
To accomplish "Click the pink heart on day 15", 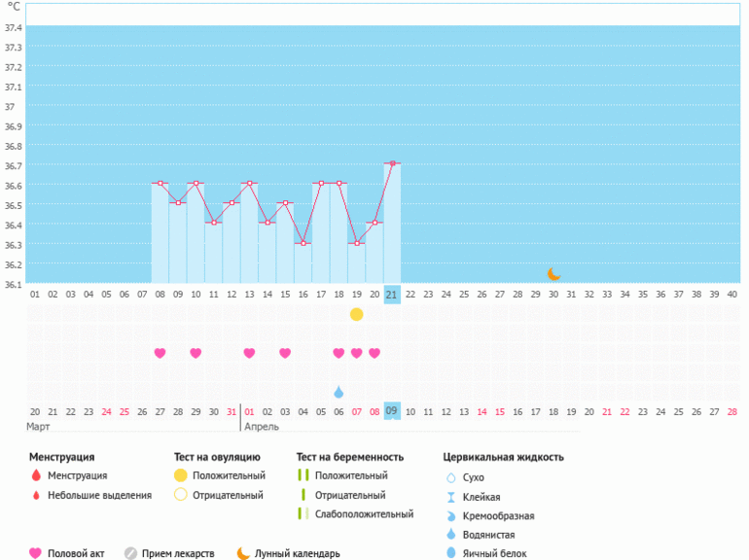I will tap(285, 353).
